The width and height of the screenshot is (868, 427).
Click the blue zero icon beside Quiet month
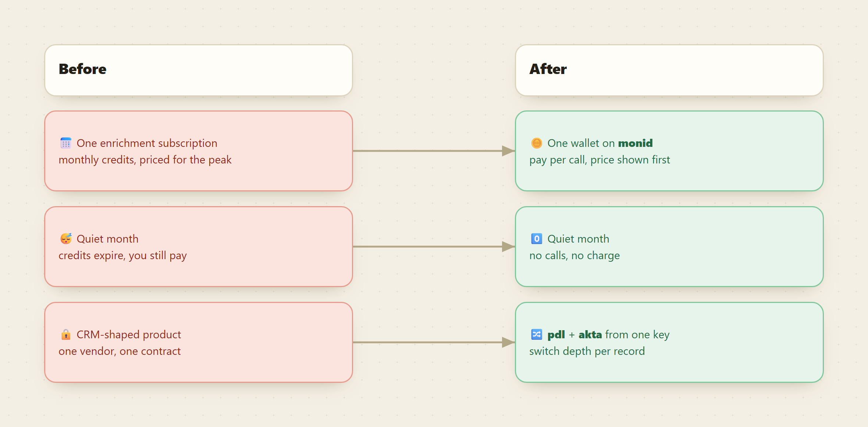click(x=537, y=239)
